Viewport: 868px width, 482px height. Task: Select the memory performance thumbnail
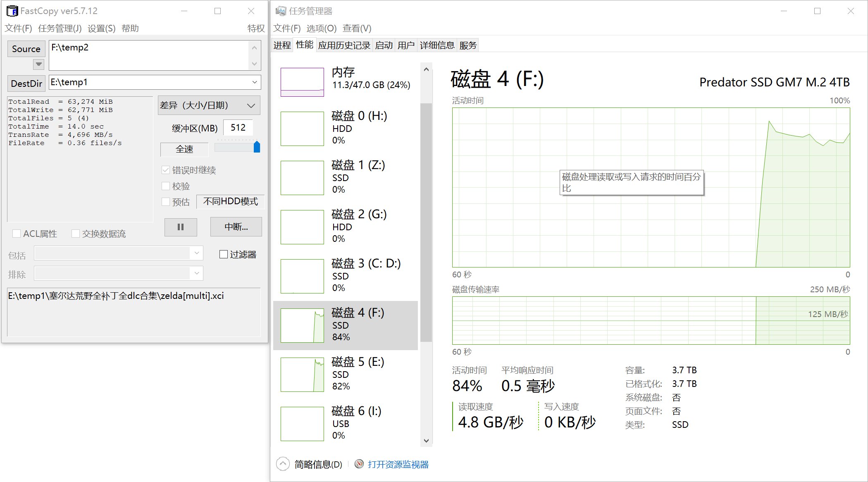pyautogui.click(x=302, y=82)
